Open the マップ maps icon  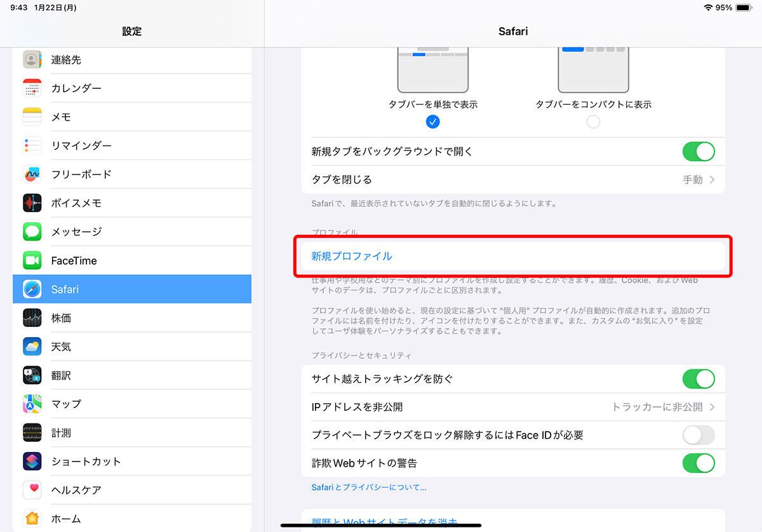[x=32, y=404]
